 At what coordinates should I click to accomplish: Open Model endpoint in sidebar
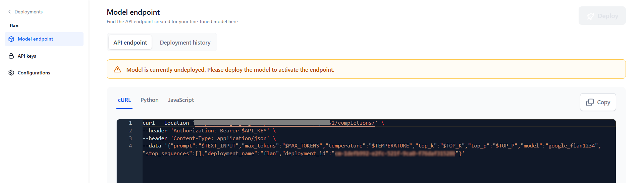35,39
